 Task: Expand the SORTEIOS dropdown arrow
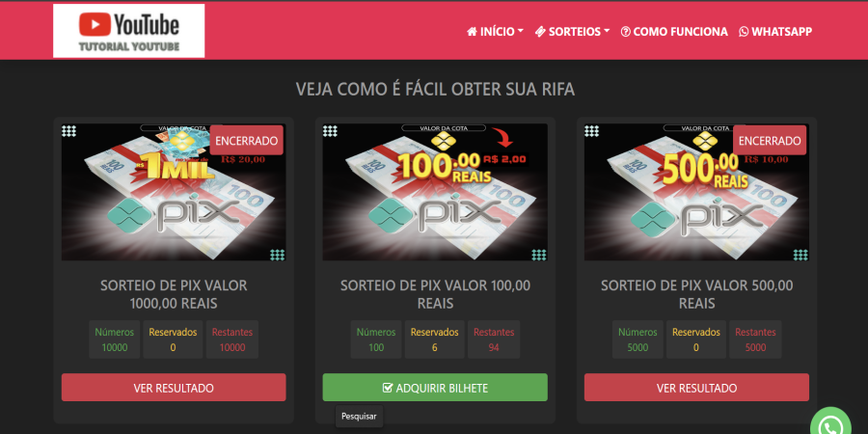tap(607, 32)
